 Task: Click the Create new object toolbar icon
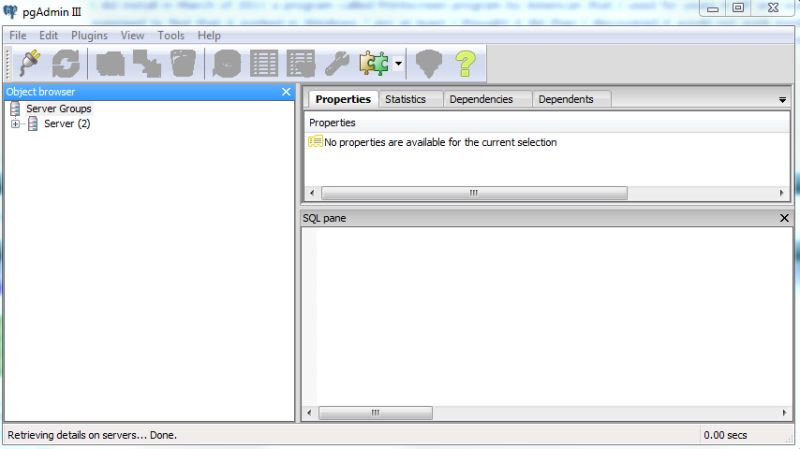click(x=147, y=64)
